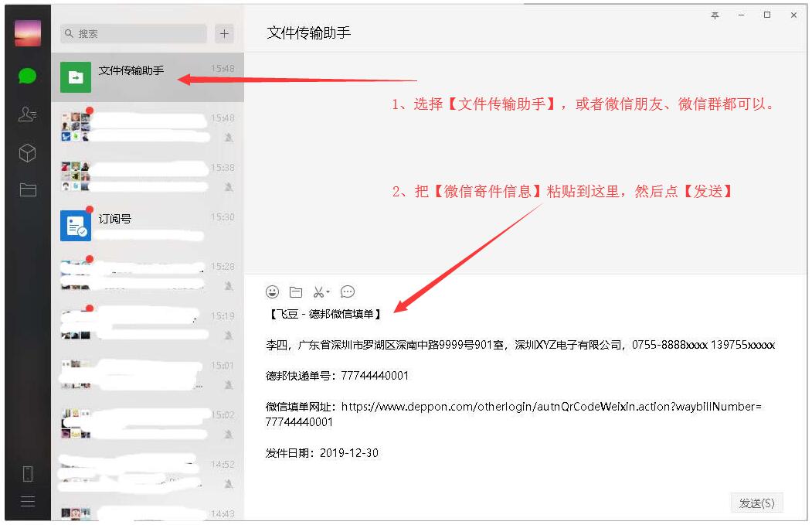Switch to the Chats view

[28, 76]
